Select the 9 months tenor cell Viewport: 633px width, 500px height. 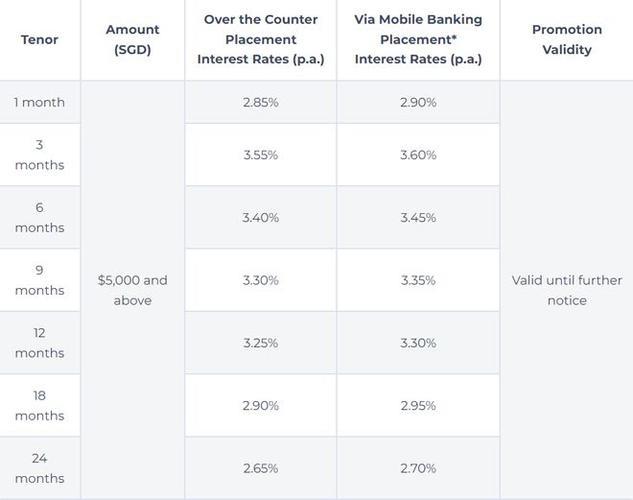coord(40,280)
